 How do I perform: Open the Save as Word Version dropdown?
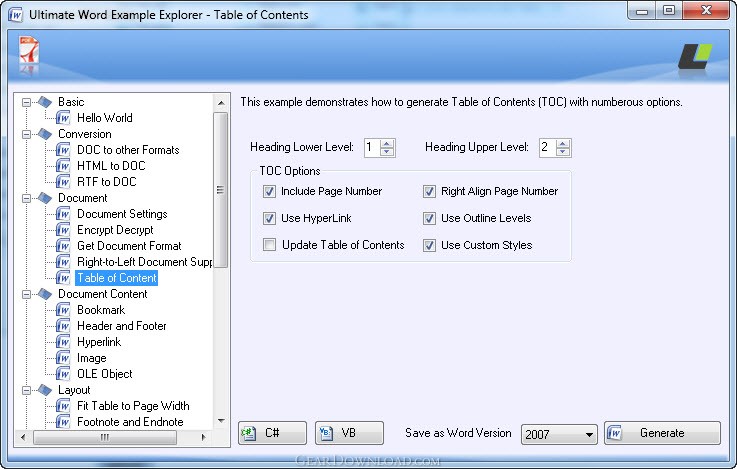pos(559,434)
